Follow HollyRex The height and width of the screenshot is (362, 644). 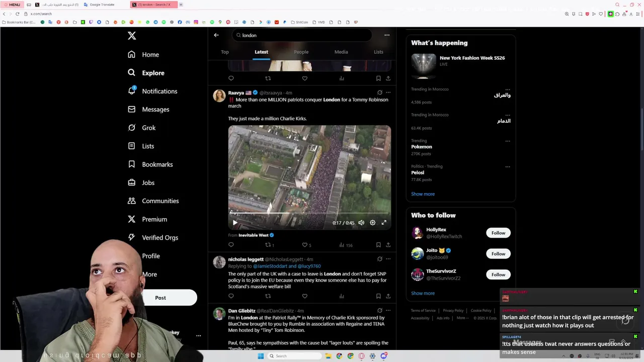click(498, 233)
